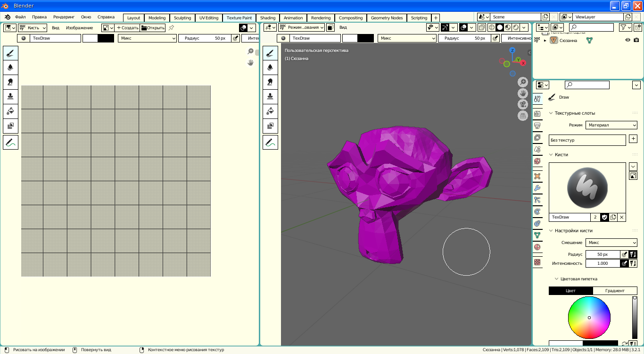
Task: Switch orthographic/perspective grid icon in viewport
Action: tap(523, 116)
